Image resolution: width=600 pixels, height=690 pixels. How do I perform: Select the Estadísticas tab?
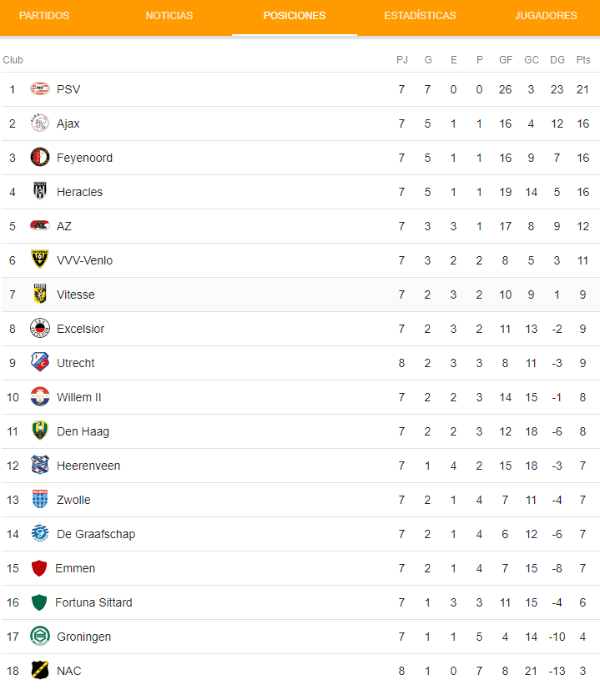pos(420,16)
